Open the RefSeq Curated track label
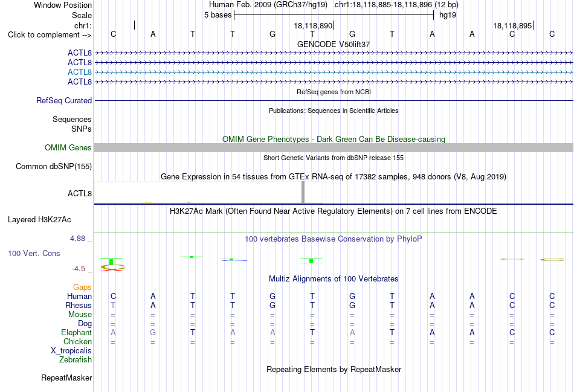Image resolution: width=574 pixels, height=392 pixels. click(64, 100)
